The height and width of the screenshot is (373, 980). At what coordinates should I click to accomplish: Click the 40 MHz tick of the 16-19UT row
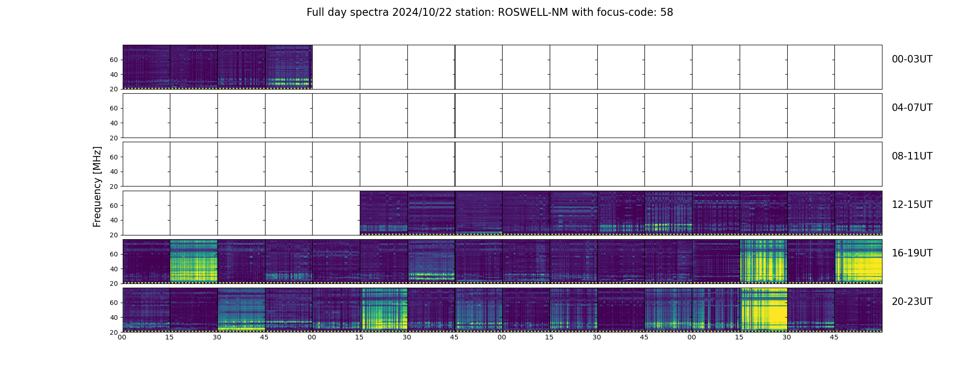(114, 269)
